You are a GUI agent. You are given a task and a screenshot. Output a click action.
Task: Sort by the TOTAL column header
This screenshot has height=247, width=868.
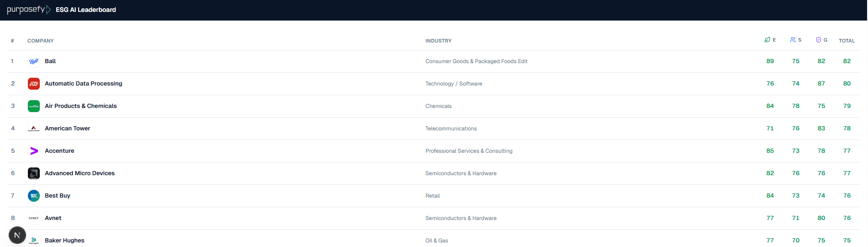coord(847,41)
